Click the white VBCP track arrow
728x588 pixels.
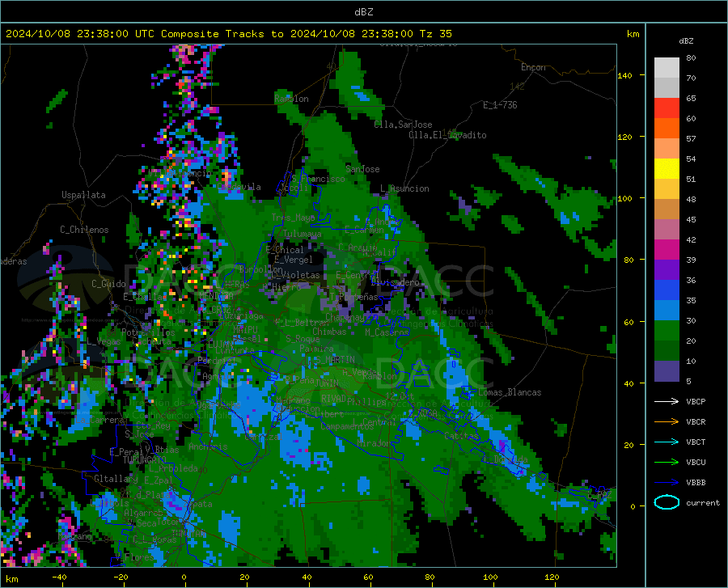pyautogui.click(x=667, y=401)
